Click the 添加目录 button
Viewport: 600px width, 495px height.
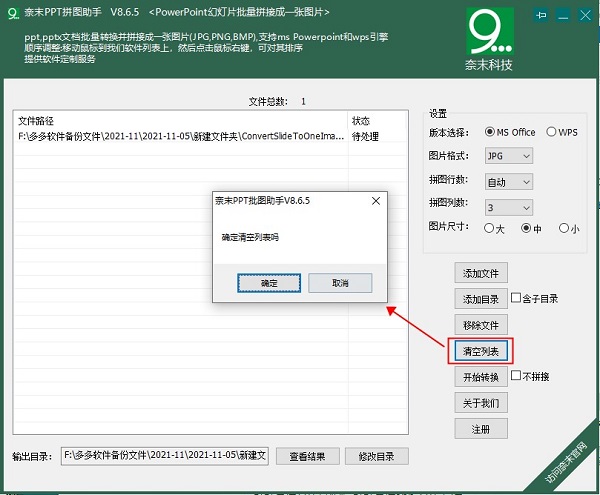point(481,299)
